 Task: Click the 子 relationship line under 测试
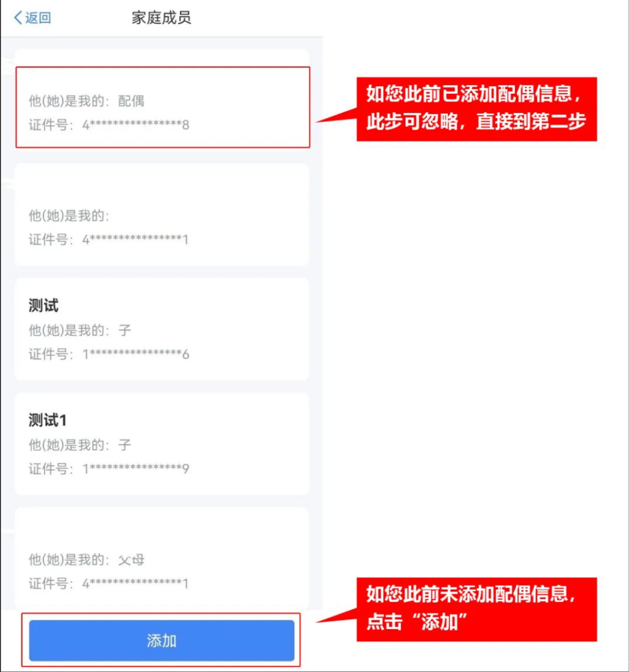[80, 330]
